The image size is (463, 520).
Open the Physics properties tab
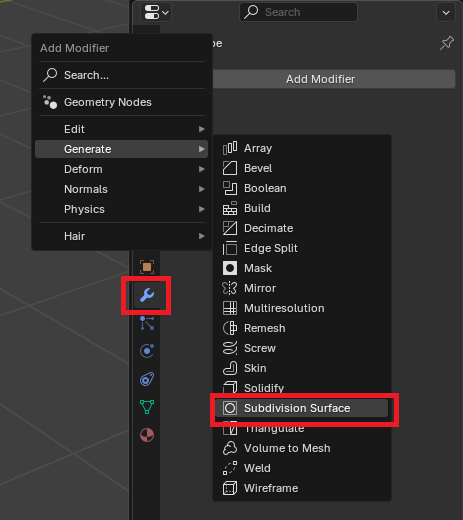tap(147, 351)
